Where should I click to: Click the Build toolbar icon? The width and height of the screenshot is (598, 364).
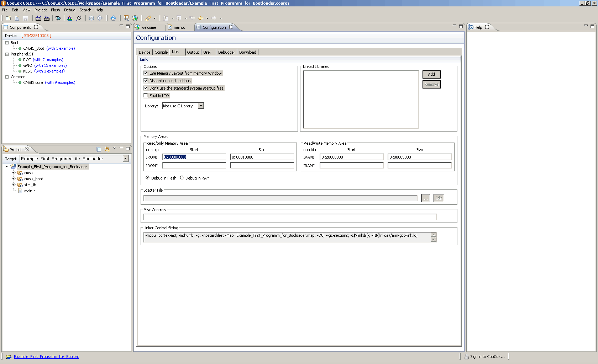pyautogui.click(x=38, y=18)
